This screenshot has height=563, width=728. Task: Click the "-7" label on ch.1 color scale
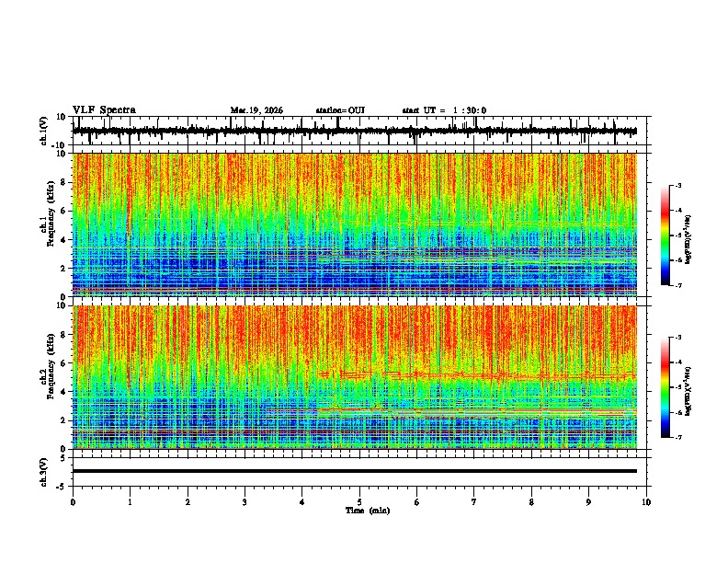677,285
